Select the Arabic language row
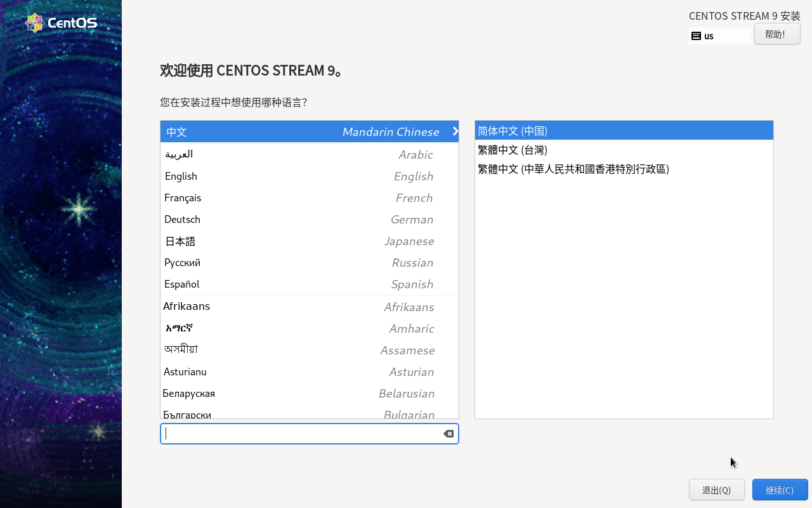 tap(310, 154)
